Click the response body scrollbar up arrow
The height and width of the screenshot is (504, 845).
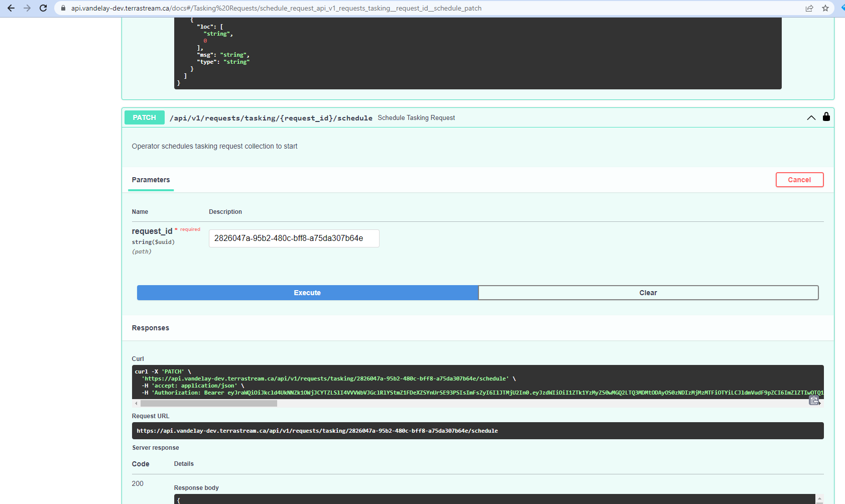tap(819, 499)
